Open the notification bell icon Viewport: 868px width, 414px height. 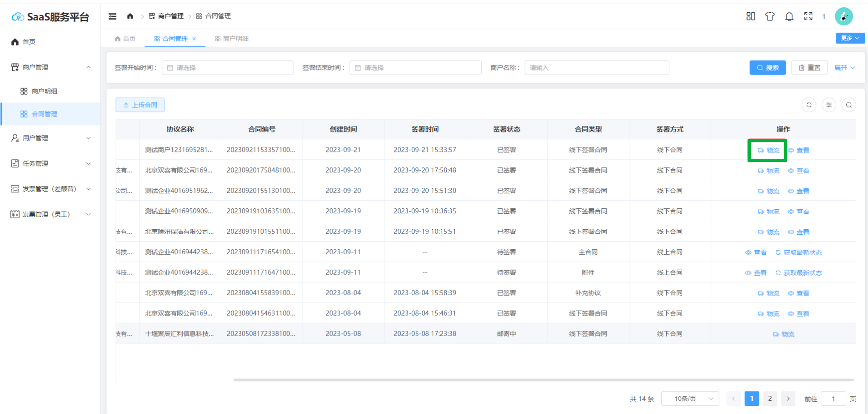(x=789, y=16)
